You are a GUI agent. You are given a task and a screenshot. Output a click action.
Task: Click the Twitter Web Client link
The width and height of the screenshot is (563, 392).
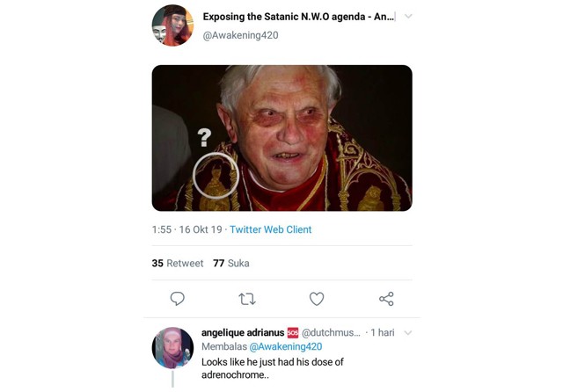click(271, 229)
